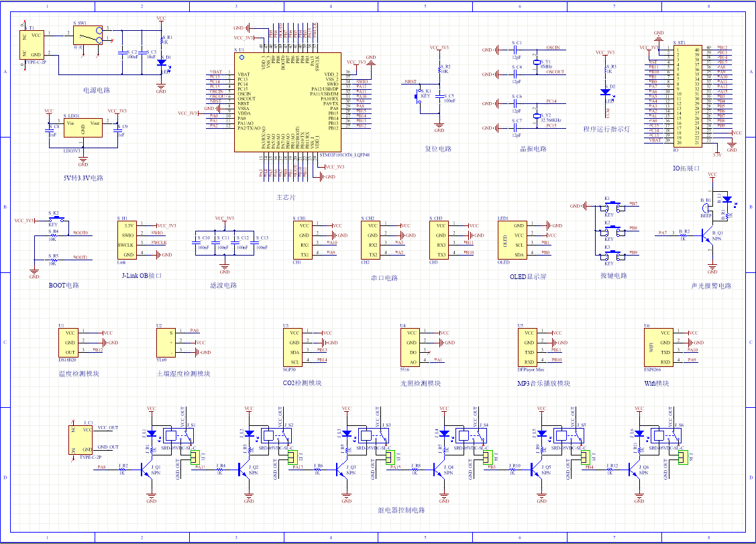Click the U5 DFPlayer Mini module
This screenshot has width=756, height=544.
point(527,347)
